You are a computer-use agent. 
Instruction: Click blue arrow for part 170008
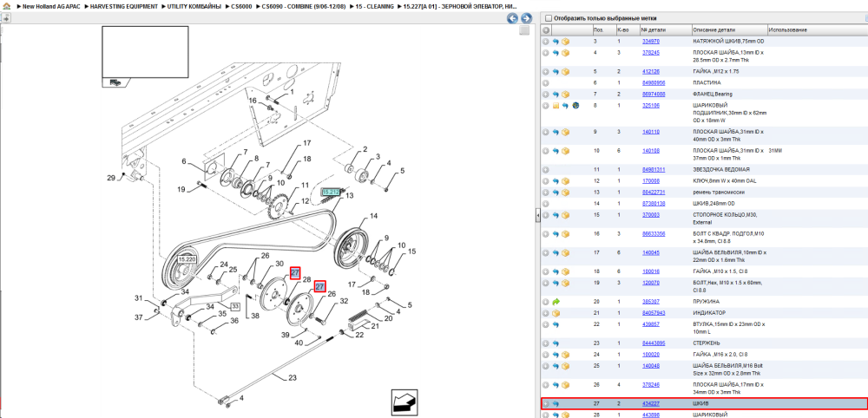[556, 181]
